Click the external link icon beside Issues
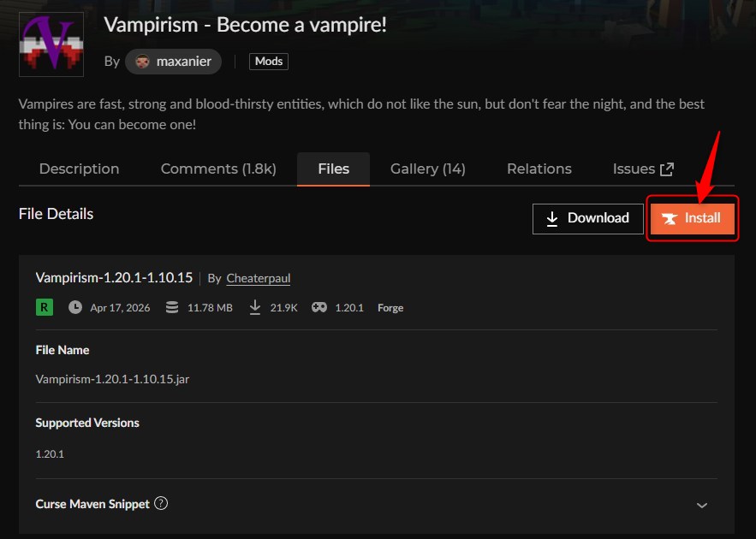Viewport: 756px width, 539px height. click(x=667, y=169)
